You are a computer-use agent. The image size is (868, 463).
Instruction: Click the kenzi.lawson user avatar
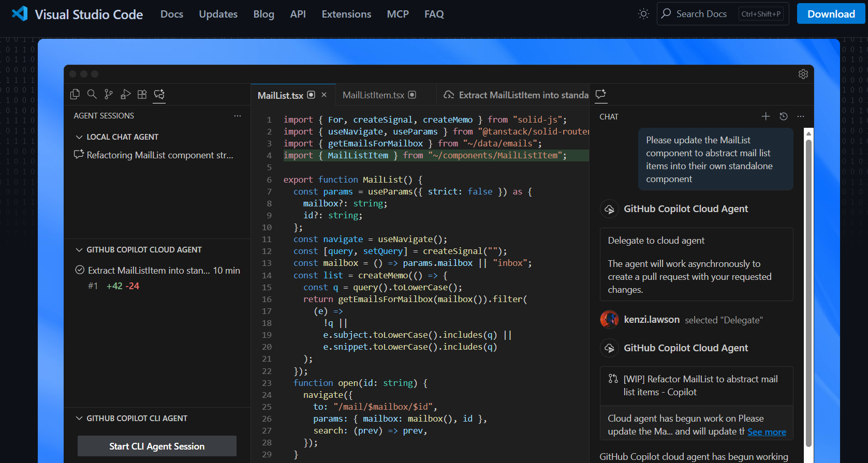[x=609, y=320]
